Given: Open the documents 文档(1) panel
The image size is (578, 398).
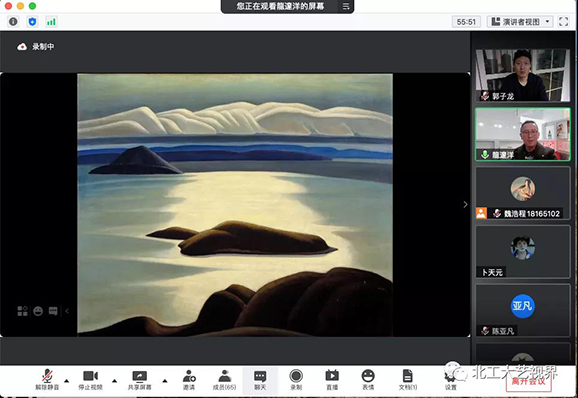Looking at the screenshot, I should [408, 380].
